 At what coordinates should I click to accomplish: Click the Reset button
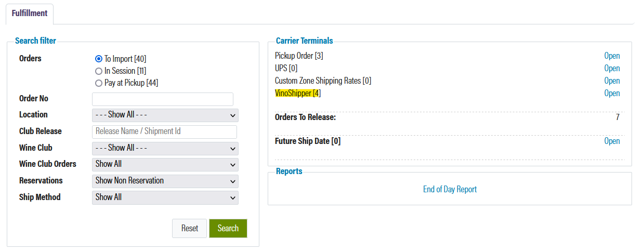[190, 228]
